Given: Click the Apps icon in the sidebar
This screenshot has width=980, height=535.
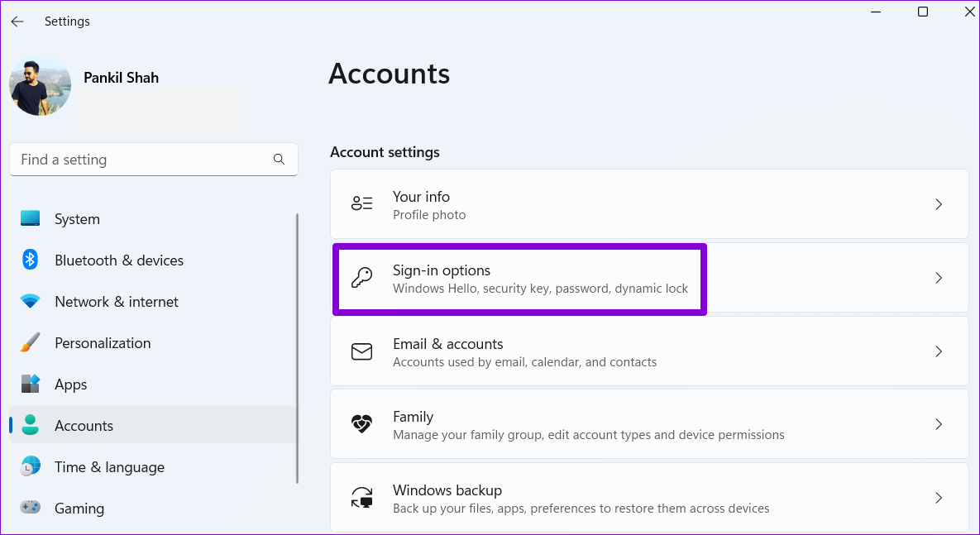Looking at the screenshot, I should [30, 384].
